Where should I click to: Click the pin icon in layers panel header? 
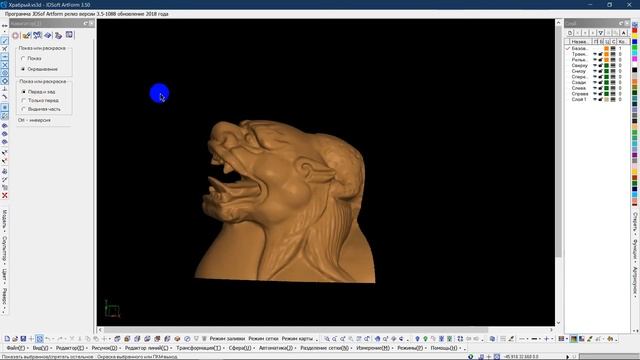tap(621, 23)
